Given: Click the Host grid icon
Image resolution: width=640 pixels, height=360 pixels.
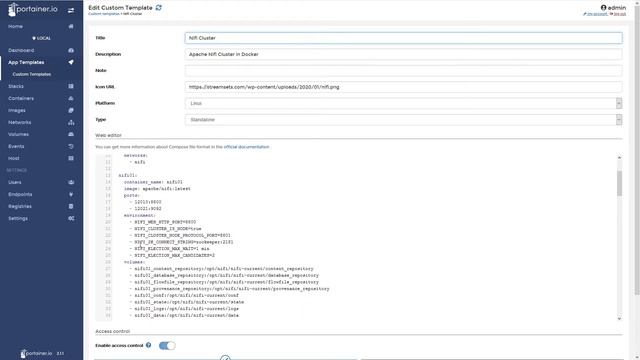Looking at the screenshot, I should 71,158.
